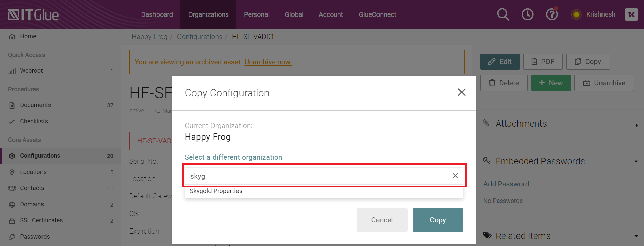
Task: Click the IT Glue logo
Action: pyautogui.click(x=33, y=14)
